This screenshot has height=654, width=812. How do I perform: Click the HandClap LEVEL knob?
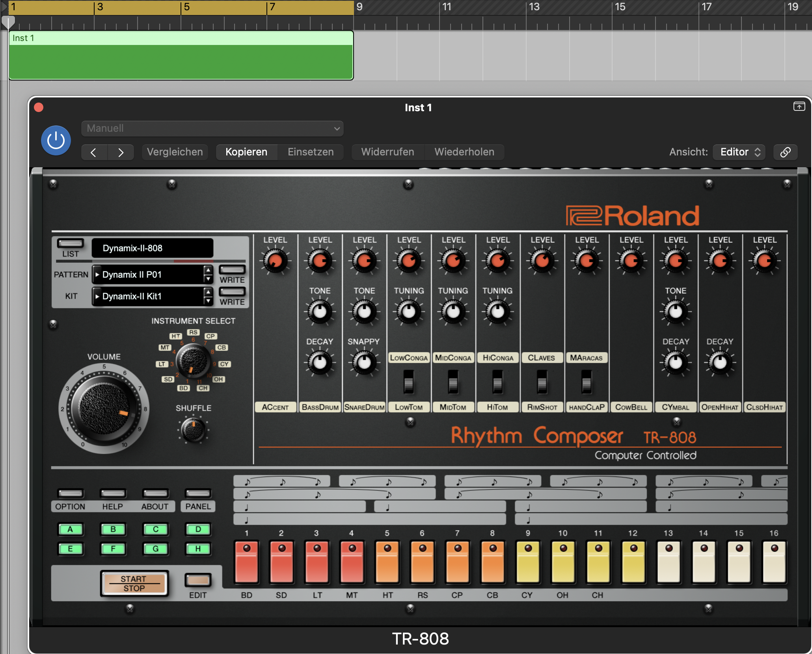(587, 261)
